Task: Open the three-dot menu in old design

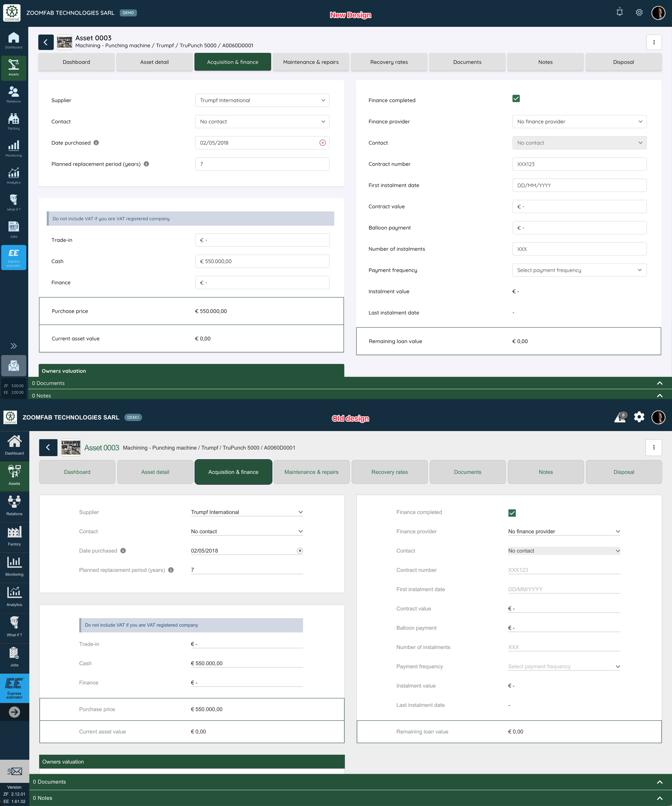Action: pos(653,447)
